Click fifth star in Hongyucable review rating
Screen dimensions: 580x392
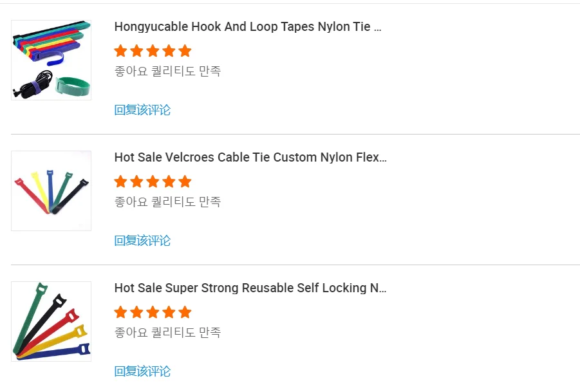(x=185, y=51)
